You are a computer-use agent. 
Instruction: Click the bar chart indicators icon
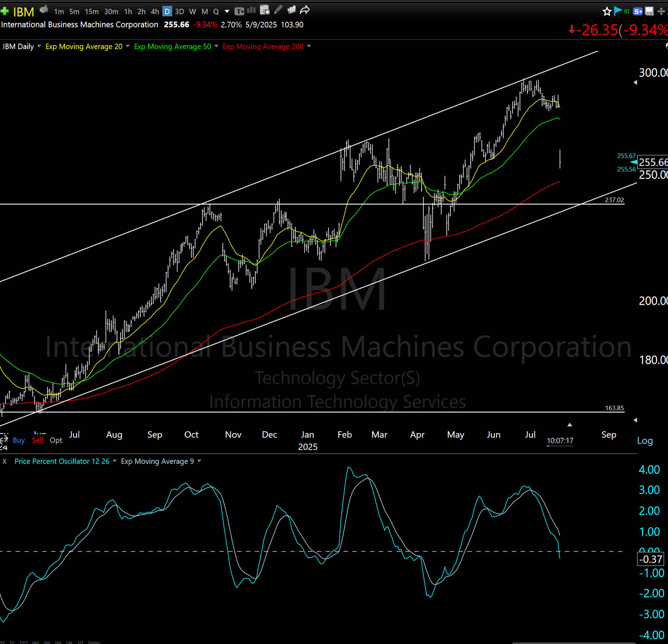click(x=251, y=10)
